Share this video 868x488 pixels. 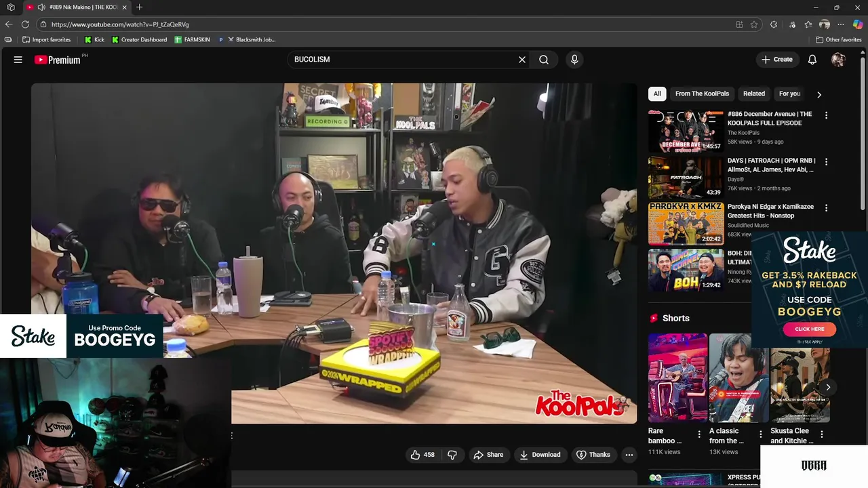488,455
